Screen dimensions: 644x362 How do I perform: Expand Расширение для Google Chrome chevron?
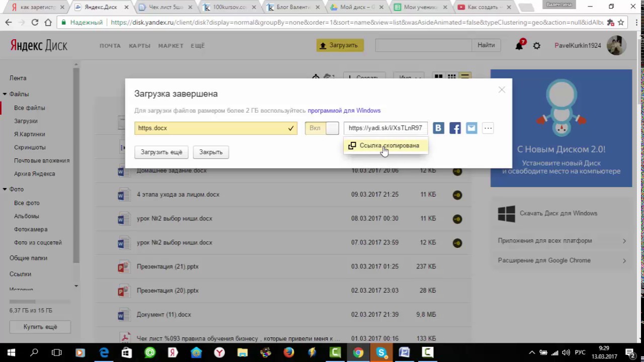(x=624, y=260)
